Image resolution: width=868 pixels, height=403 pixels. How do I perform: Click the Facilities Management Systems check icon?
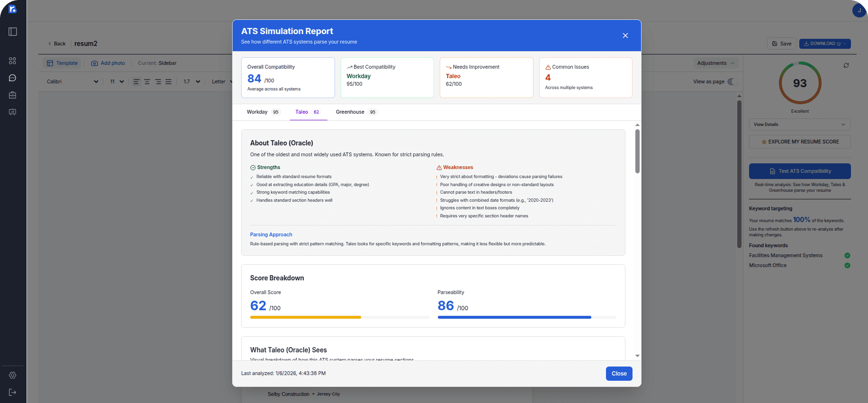point(847,255)
